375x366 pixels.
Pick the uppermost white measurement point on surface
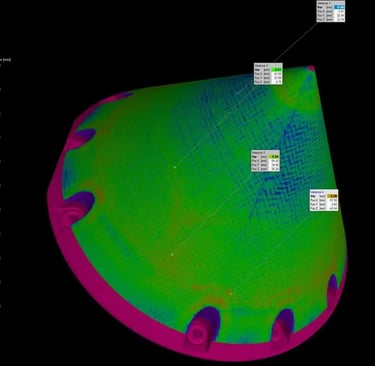tap(175, 167)
